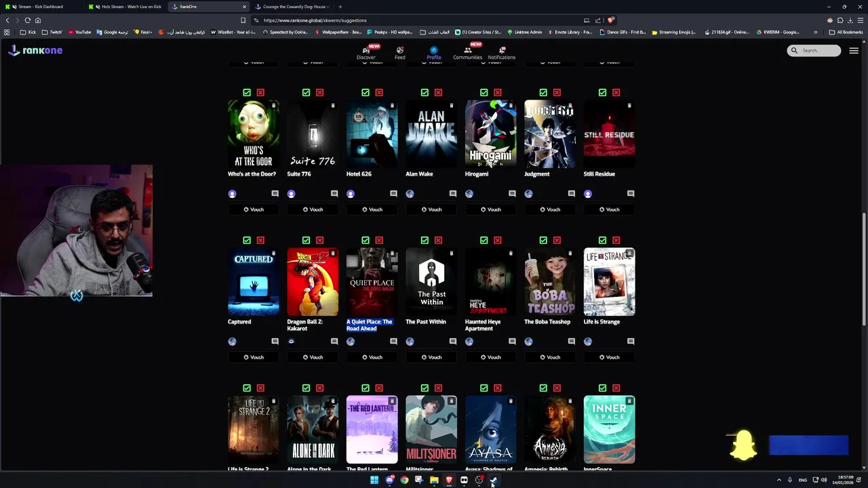Viewport: 868px width, 488px height.
Task: Open File Explorer from the taskbar
Action: pyautogui.click(x=434, y=480)
